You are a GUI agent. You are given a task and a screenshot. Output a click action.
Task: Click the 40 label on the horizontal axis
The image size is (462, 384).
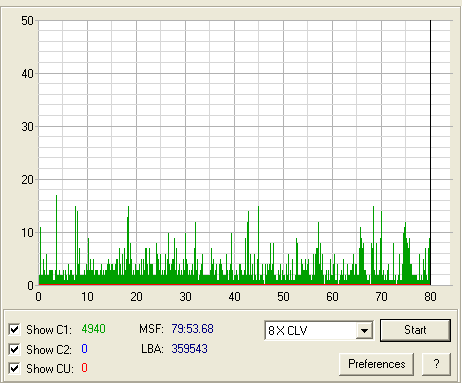coord(234,296)
